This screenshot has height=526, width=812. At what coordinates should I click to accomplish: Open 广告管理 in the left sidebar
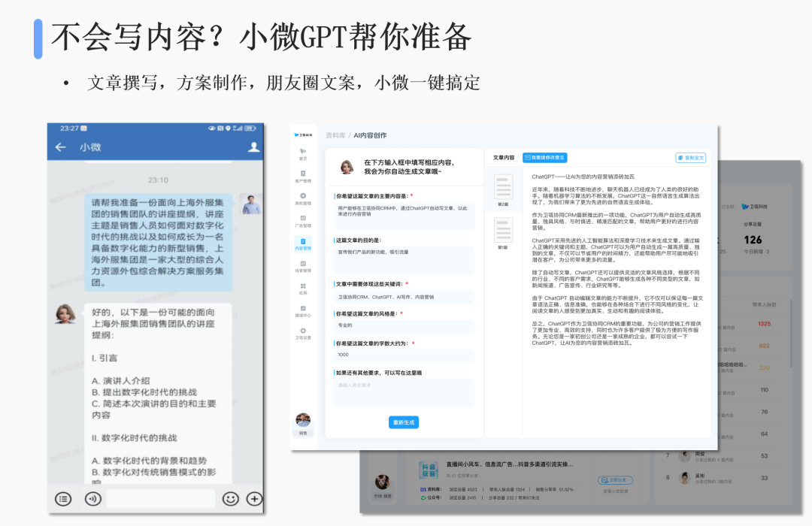pos(303,222)
